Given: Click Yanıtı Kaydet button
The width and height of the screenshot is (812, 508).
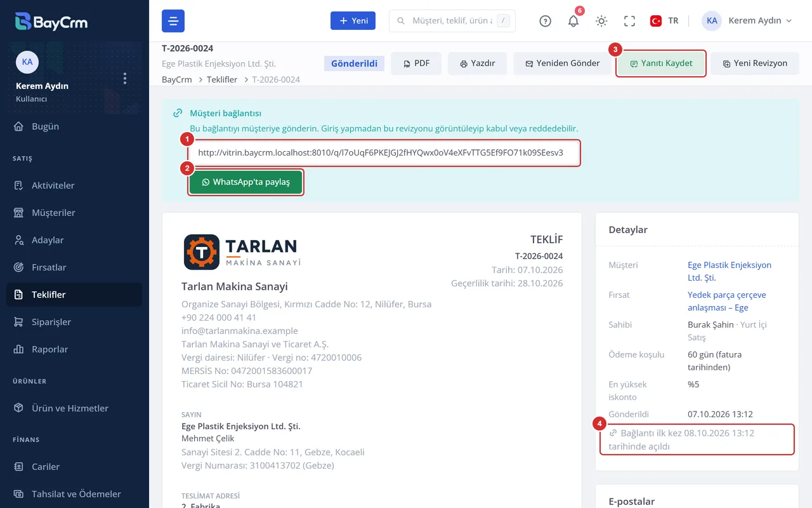Looking at the screenshot, I should [x=660, y=63].
